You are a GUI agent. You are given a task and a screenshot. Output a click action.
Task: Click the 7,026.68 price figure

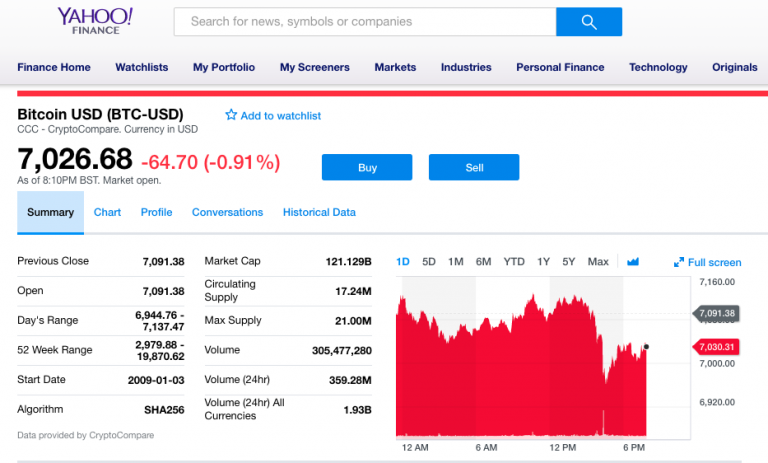pyautogui.click(x=74, y=159)
